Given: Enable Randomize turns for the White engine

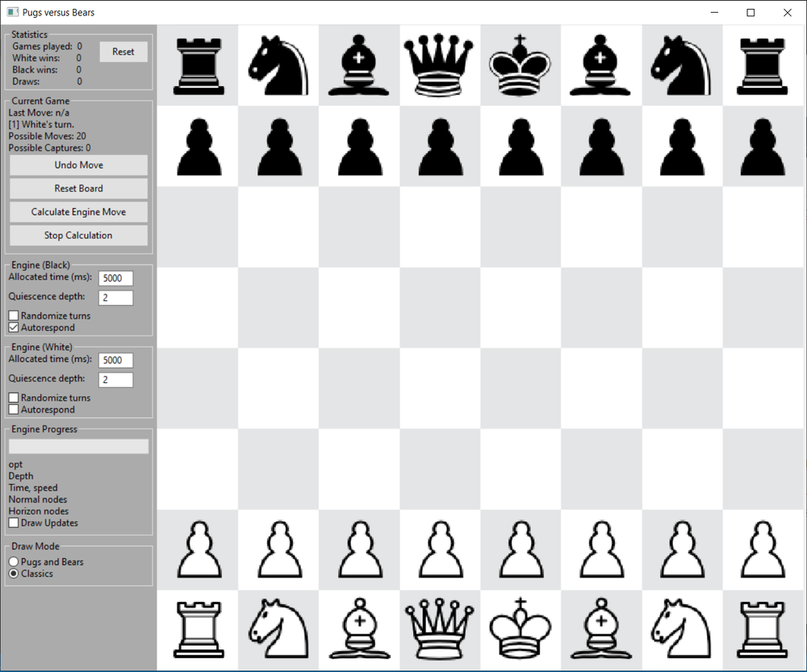Looking at the screenshot, I should coord(13,397).
